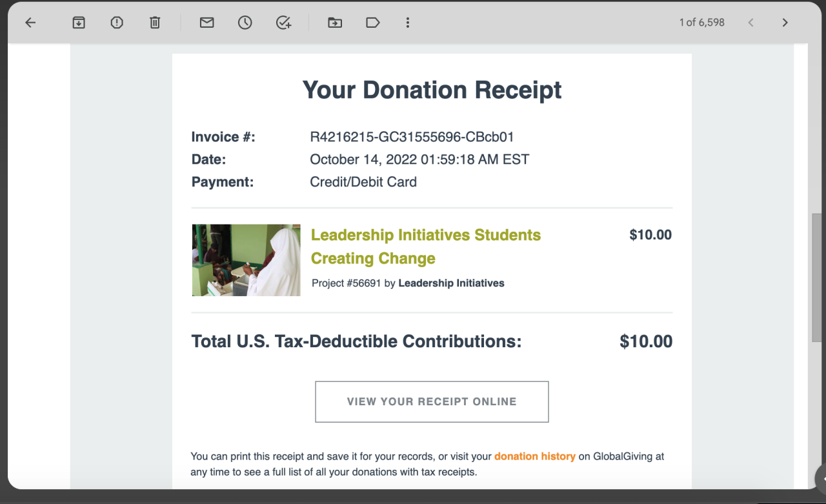Go to the newer email arrow
826x504 pixels.
click(750, 23)
